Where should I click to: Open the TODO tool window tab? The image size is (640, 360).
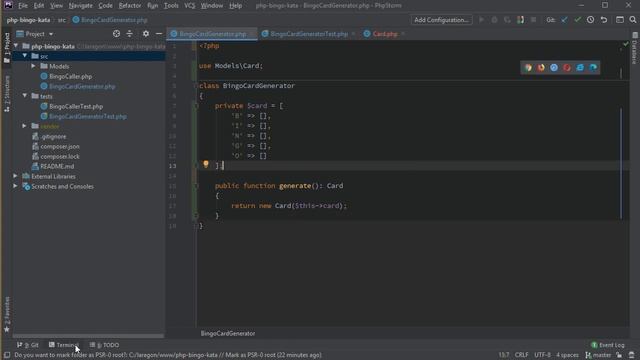click(x=104, y=345)
